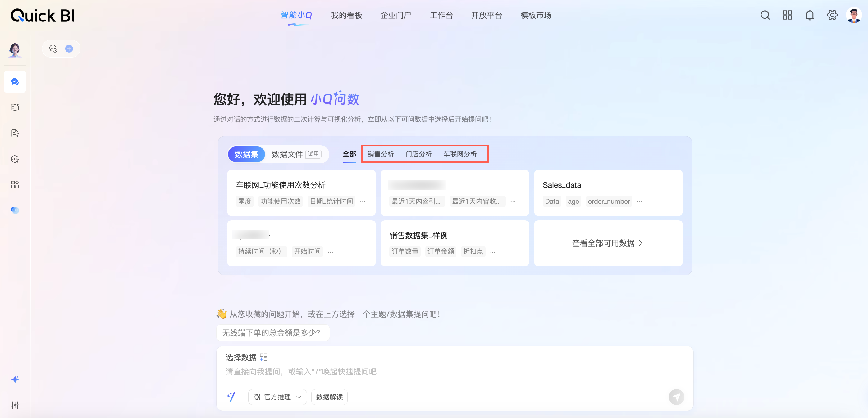Click the 季度 field tag

pos(244,202)
